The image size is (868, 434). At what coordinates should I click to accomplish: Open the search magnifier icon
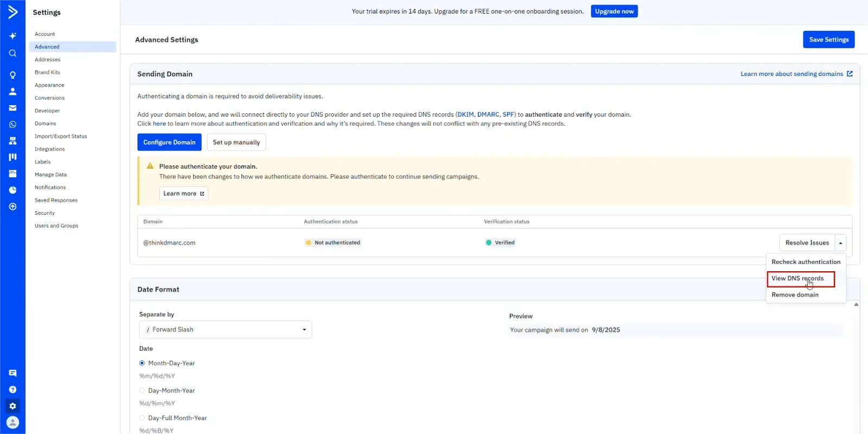coord(12,53)
